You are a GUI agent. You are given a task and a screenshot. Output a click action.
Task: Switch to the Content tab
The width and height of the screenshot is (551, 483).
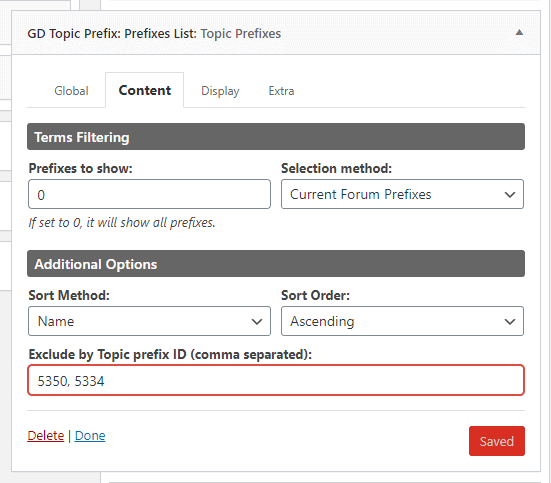[144, 90]
